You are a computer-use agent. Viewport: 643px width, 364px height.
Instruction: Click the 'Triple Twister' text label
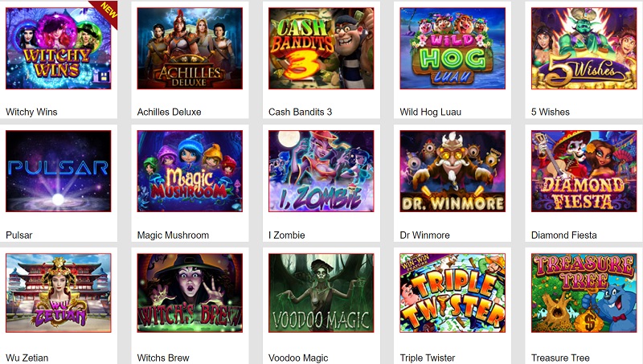[428, 358]
